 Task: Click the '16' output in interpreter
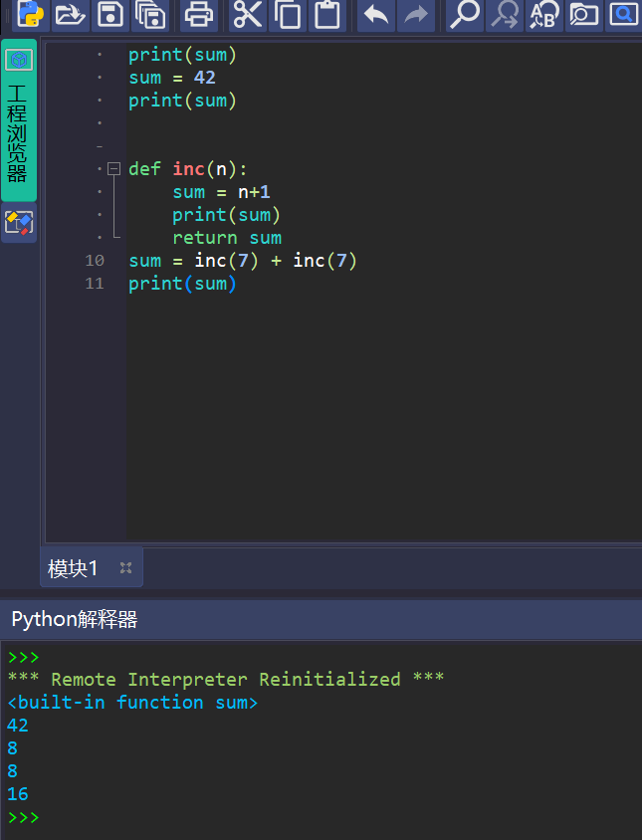click(18, 794)
